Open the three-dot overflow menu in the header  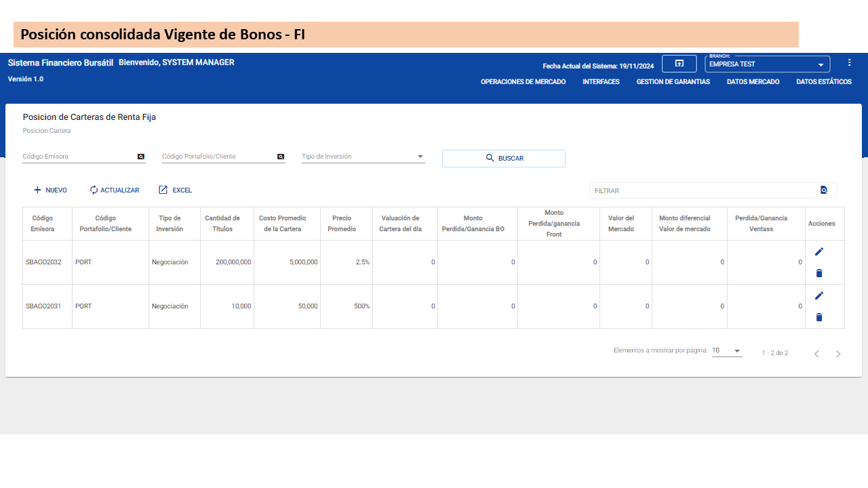(849, 62)
